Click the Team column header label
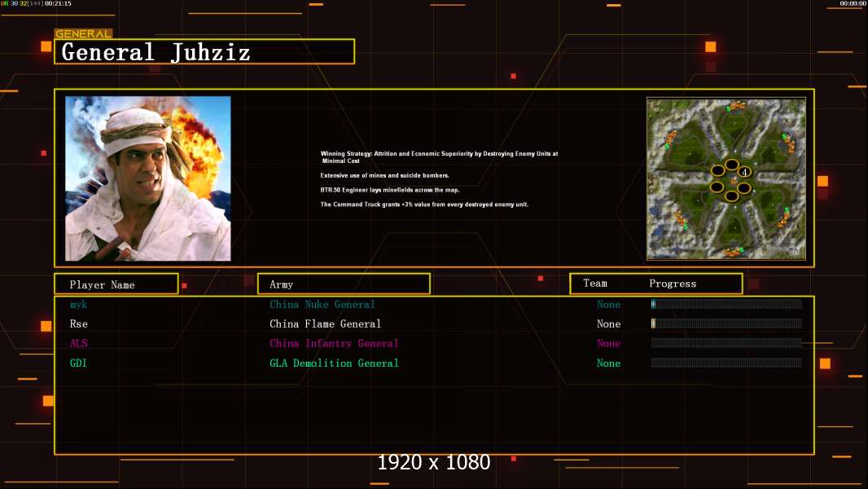The image size is (868, 489). (x=595, y=283)
